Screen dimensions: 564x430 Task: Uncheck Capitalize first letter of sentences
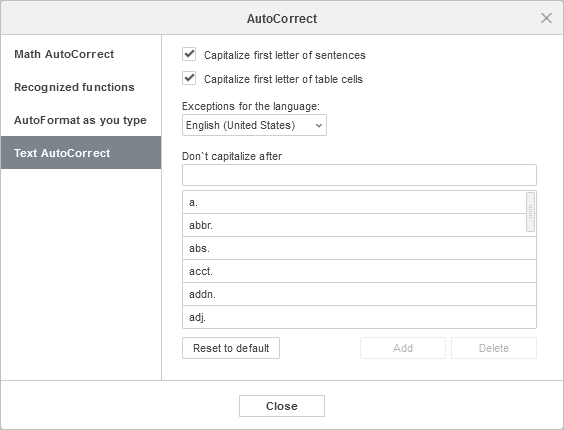(x=189, y=55)
